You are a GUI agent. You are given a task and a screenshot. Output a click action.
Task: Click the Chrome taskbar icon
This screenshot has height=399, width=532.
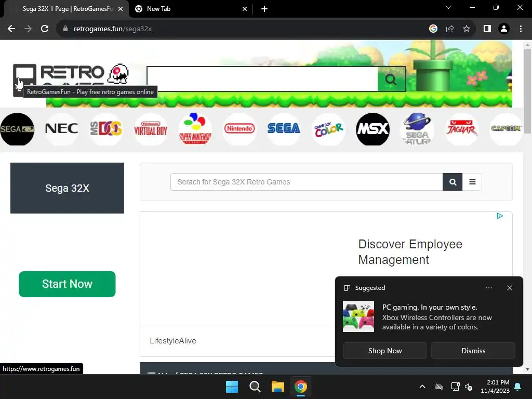click(x=301, y=387)
